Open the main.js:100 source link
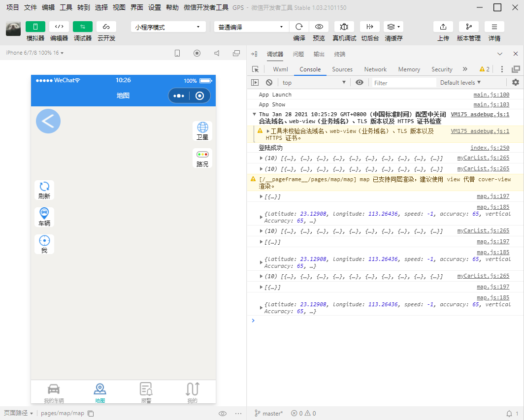Viewport: 524px width, 420px height. (x=491, y=95)
